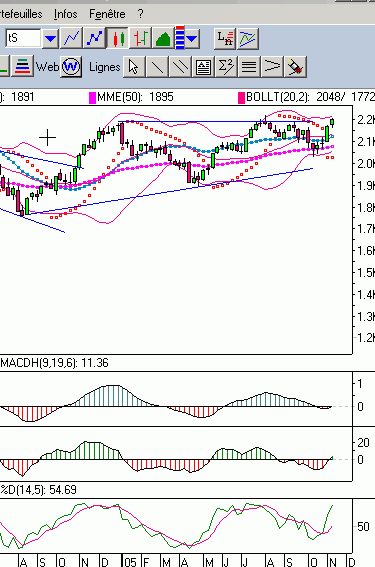
Task: Click the 1.5K price axis label
Action: tap(366, 272)
